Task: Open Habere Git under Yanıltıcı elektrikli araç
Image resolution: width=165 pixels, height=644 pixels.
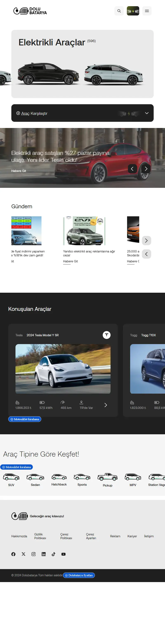Action: [70, 261]
